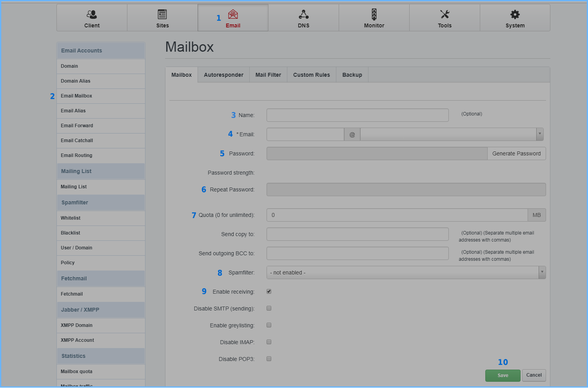
Task: Open Domain in the sidebar
Action: pyautogui.click(x=101, y=66)
